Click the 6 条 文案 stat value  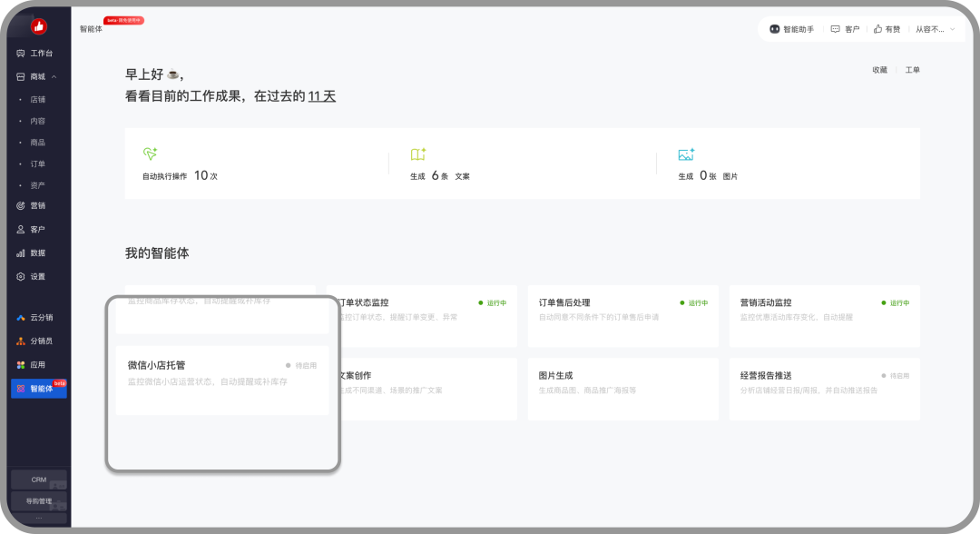coord(451,175)
